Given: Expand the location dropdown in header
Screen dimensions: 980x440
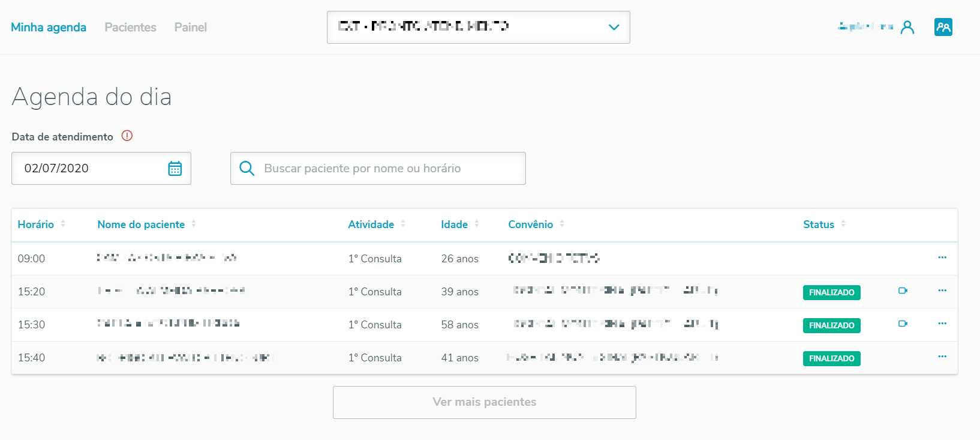Looking at the screenshot, I should [x=614, y=27].
